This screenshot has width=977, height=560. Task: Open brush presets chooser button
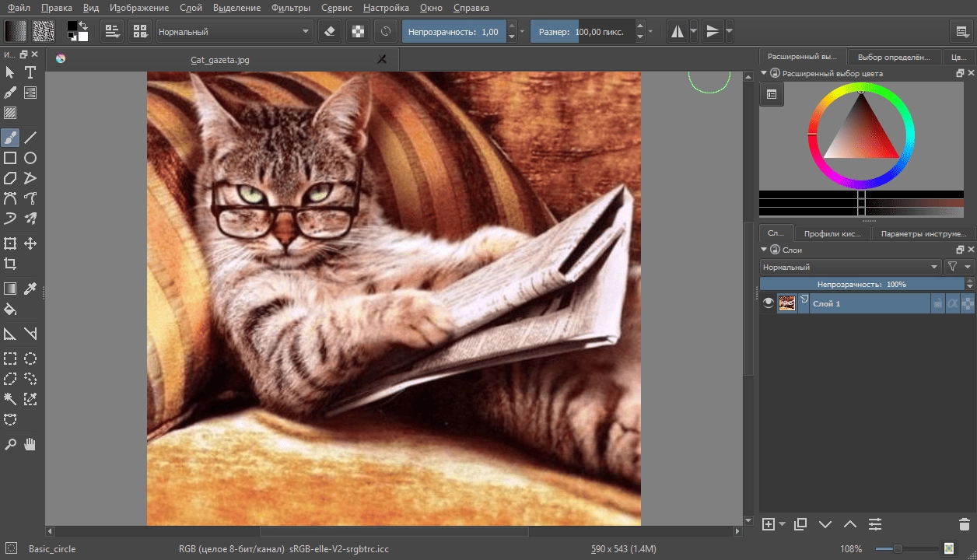[x=141, y=31]
